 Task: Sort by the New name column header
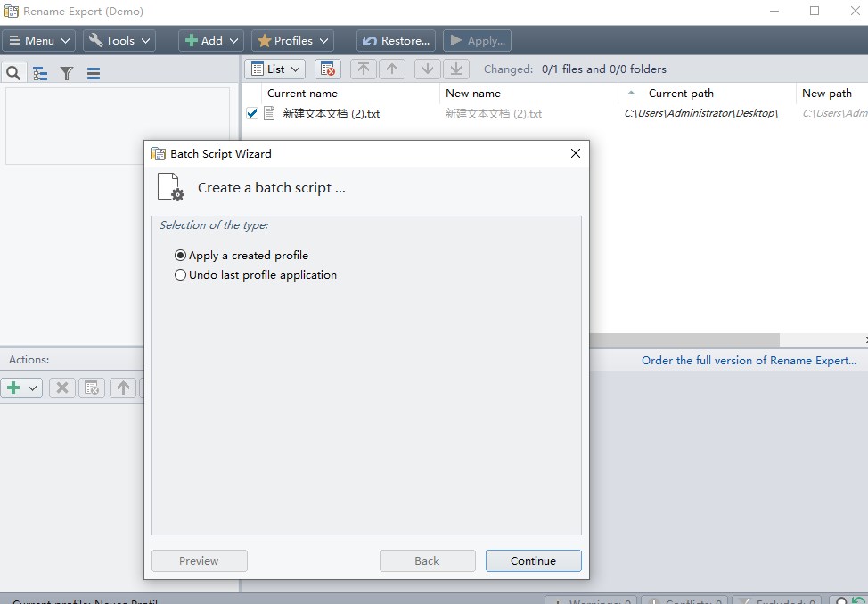(x=473, y=94)
